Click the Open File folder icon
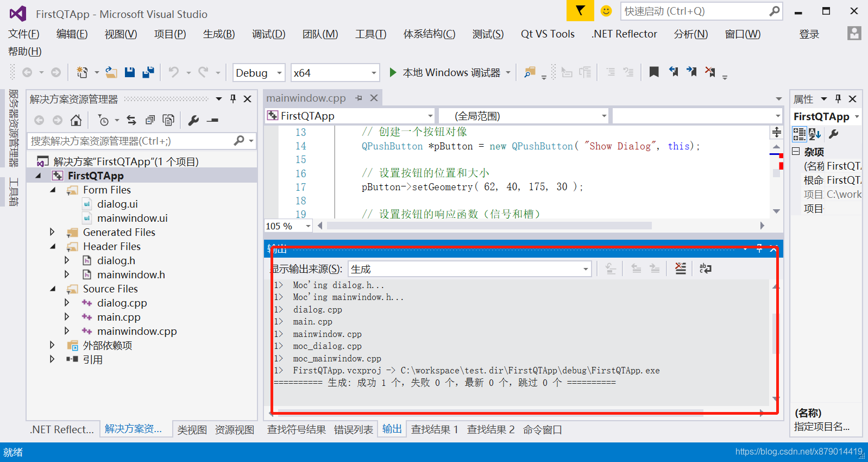 [x=111, y=72]
